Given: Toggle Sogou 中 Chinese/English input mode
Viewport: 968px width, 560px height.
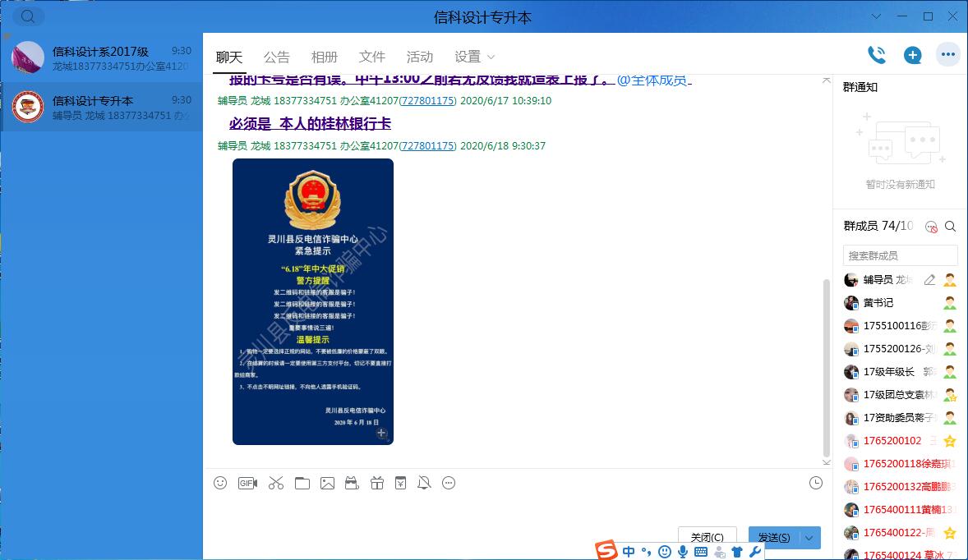Looking at the screenshot, I should coord(629,551).
